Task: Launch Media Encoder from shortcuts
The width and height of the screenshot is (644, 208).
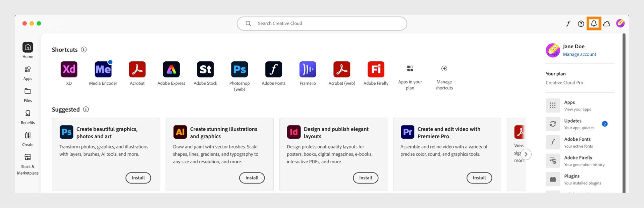Action: (x=103, y=69)
